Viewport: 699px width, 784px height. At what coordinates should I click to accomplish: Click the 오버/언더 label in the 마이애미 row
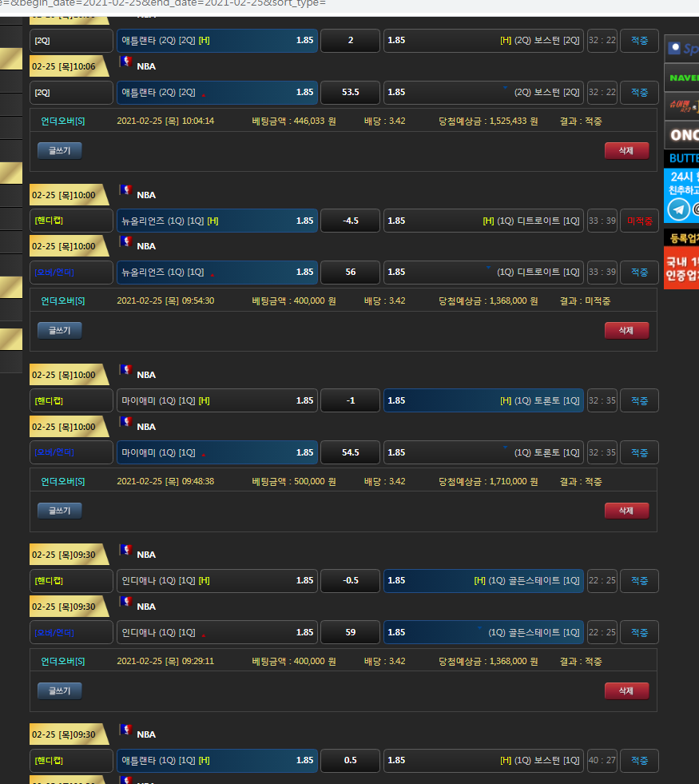click(71, 452)
